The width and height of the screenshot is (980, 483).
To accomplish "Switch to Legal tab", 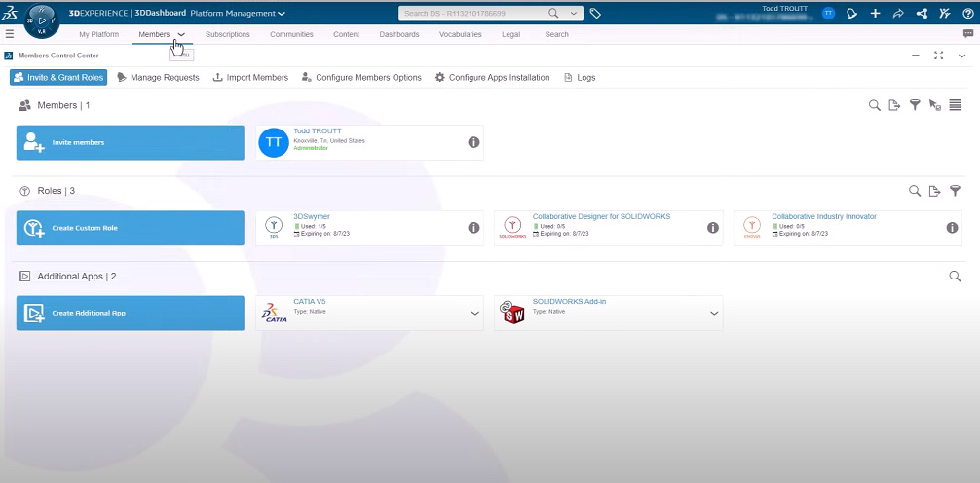I will pos(510,34).
